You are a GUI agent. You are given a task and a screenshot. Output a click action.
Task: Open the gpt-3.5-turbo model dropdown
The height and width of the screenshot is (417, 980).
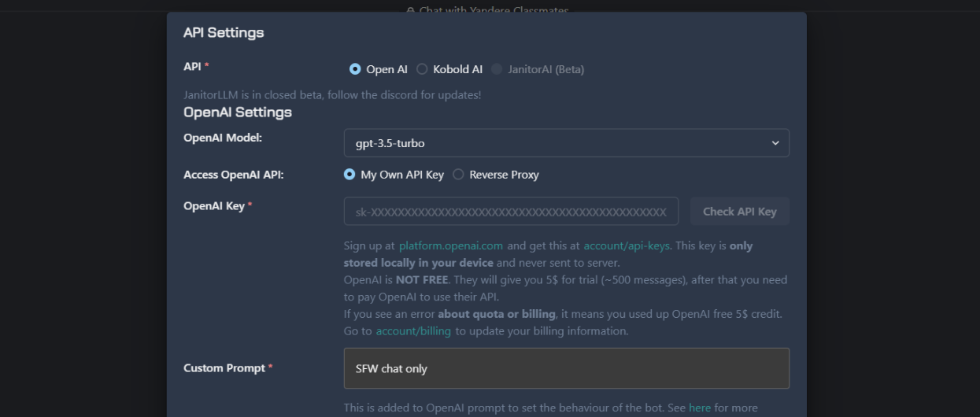coord(566,143)
